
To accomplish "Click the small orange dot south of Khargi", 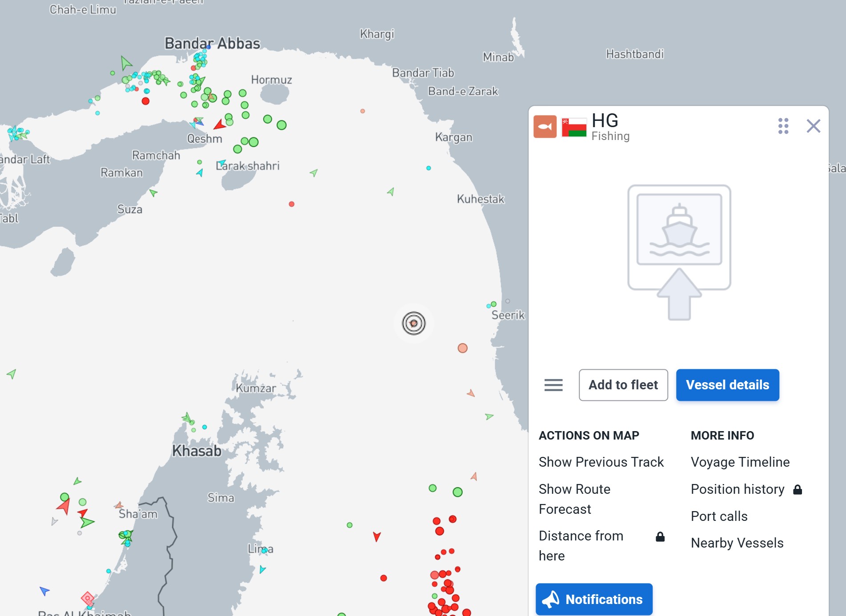I will click(363, 111).
